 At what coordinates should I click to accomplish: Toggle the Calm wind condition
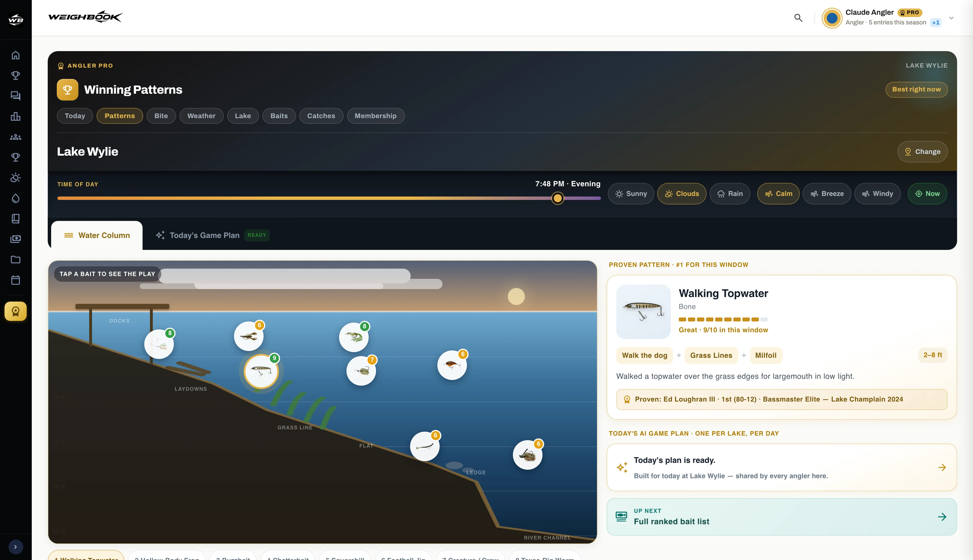pos(778,194)
